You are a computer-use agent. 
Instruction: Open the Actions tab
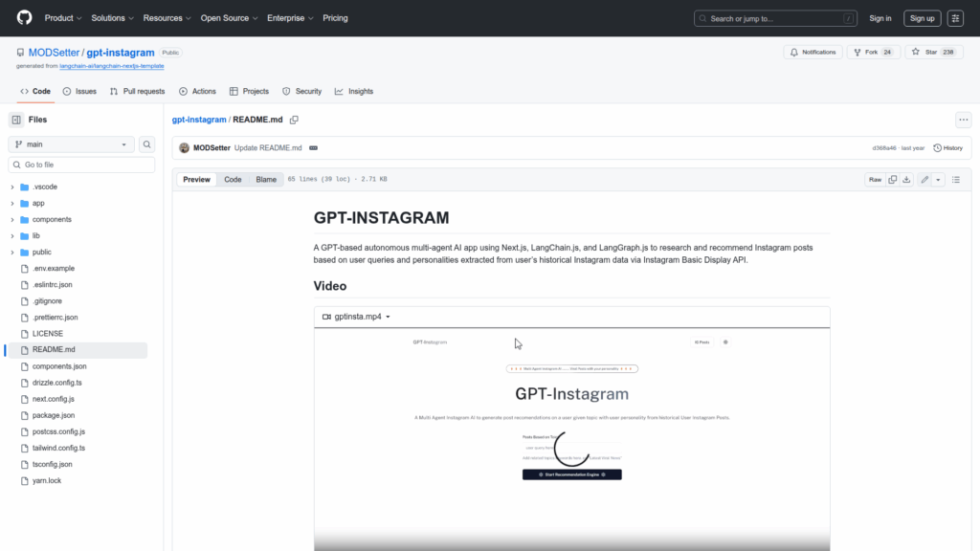[197, 91]
